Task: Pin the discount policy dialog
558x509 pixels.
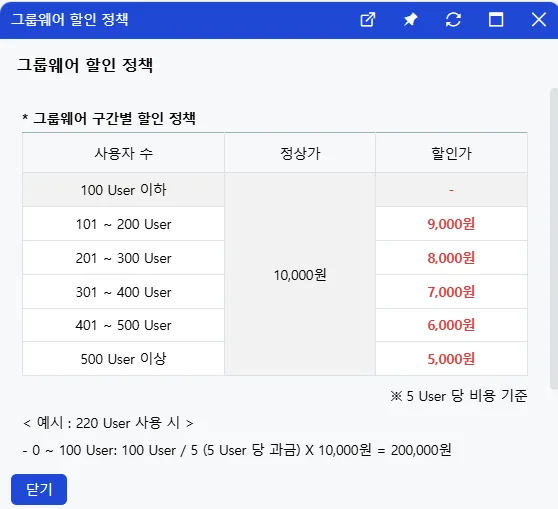Action: pyautogui.click(x=410, y=20)
